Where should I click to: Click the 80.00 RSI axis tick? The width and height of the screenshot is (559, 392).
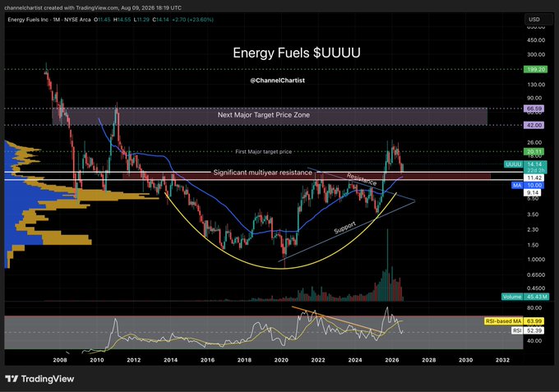[x=534, y=308]
